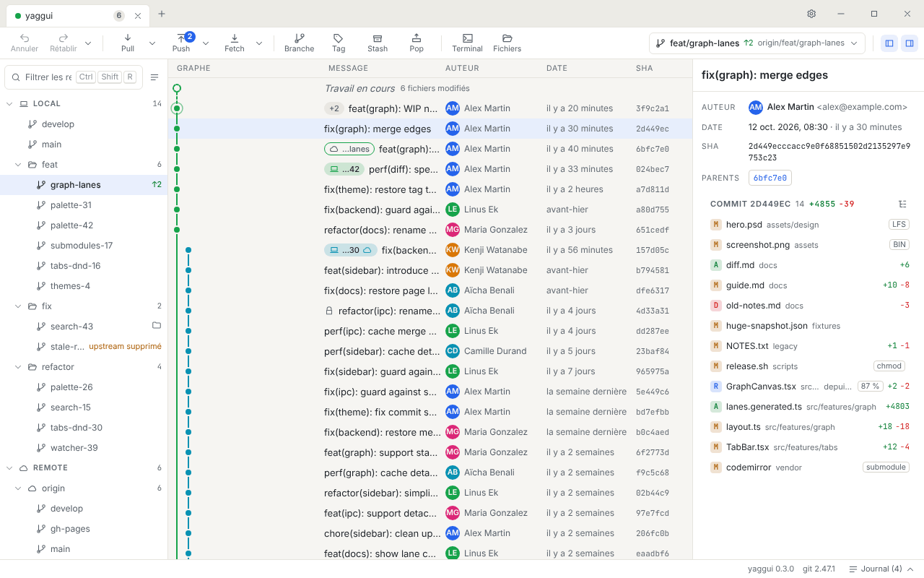Open the filter options list icon
924x578 pixels.
pos(154,77)
